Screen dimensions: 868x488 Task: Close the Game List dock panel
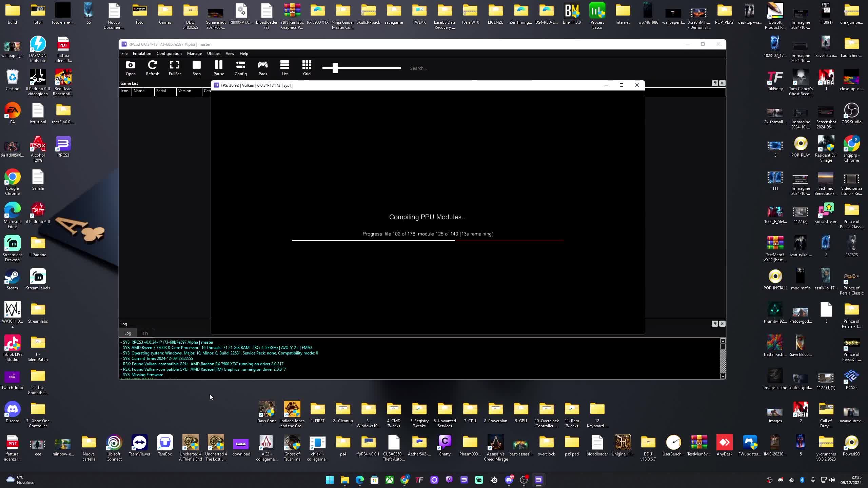pos(722,83)
